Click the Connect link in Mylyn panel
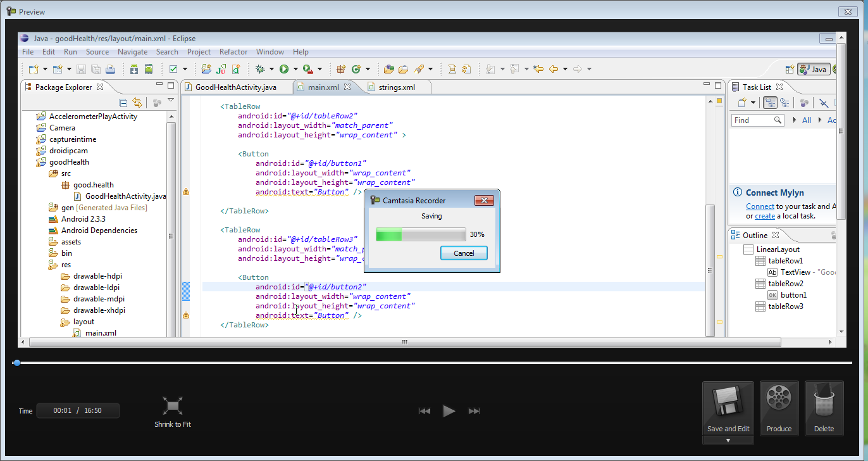Image resolution: width=868 pixels, height=461 pixels. [x=760, y=206]
